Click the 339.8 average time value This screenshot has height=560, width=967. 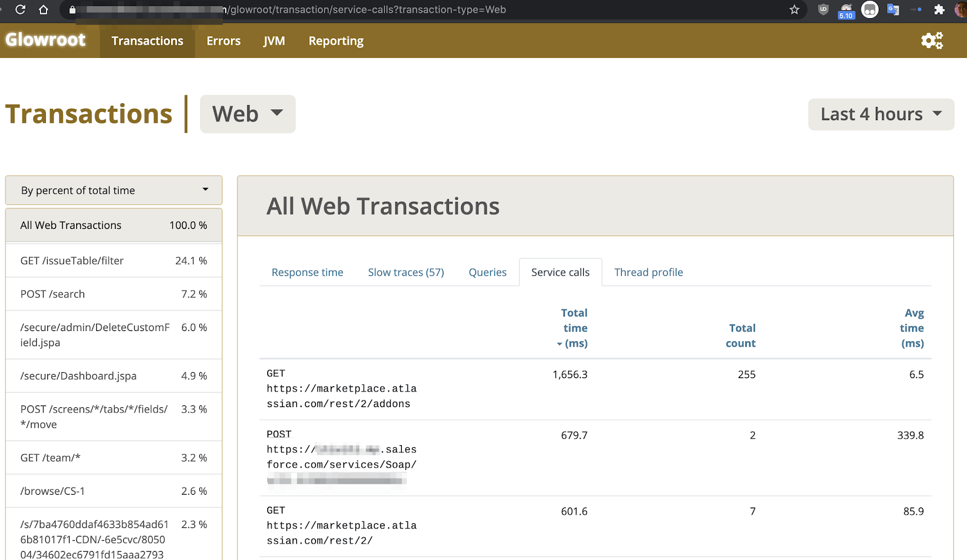910,436
